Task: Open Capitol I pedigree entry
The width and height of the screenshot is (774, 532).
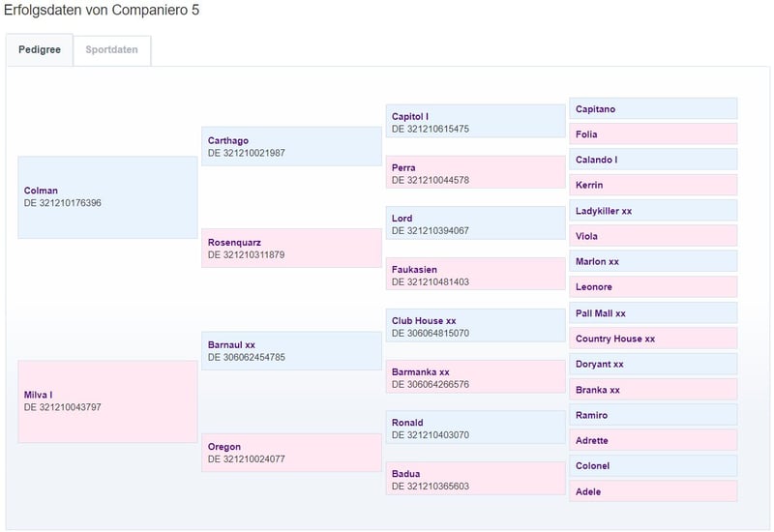Action: point(475,122)
